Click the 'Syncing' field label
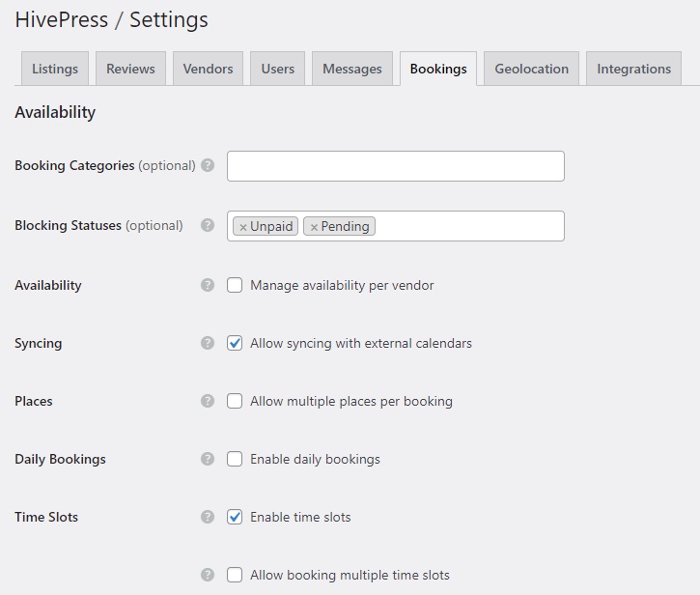 tap(39, 344)
